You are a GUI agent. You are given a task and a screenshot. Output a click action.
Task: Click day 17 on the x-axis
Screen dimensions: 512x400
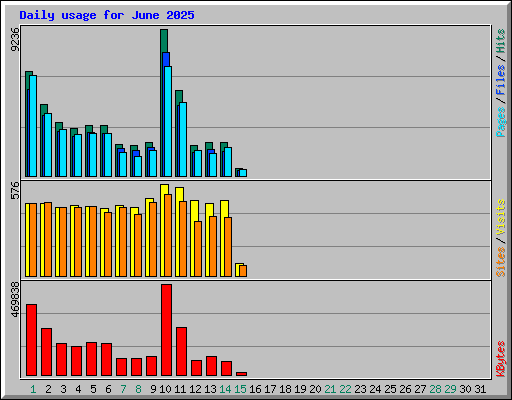[270, 389]
